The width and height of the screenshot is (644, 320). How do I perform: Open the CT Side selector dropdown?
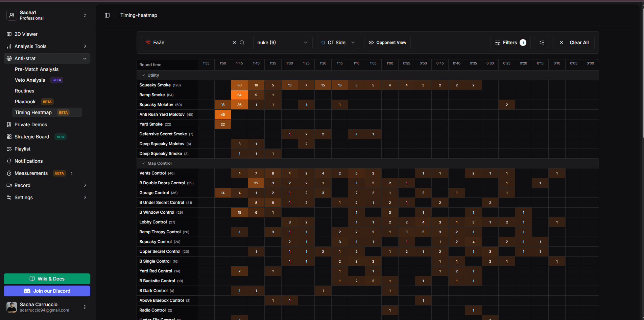click(x=338, y=43)
